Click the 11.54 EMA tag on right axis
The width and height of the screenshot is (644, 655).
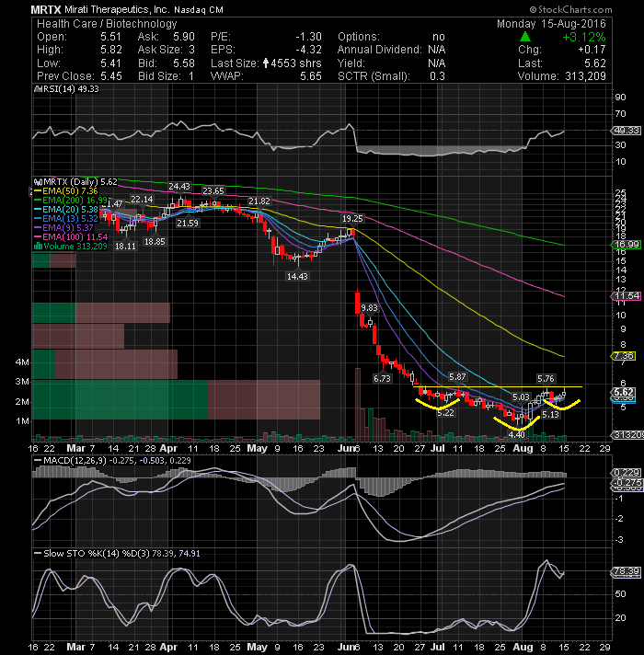pyautogui.click(x=626, y=296)
